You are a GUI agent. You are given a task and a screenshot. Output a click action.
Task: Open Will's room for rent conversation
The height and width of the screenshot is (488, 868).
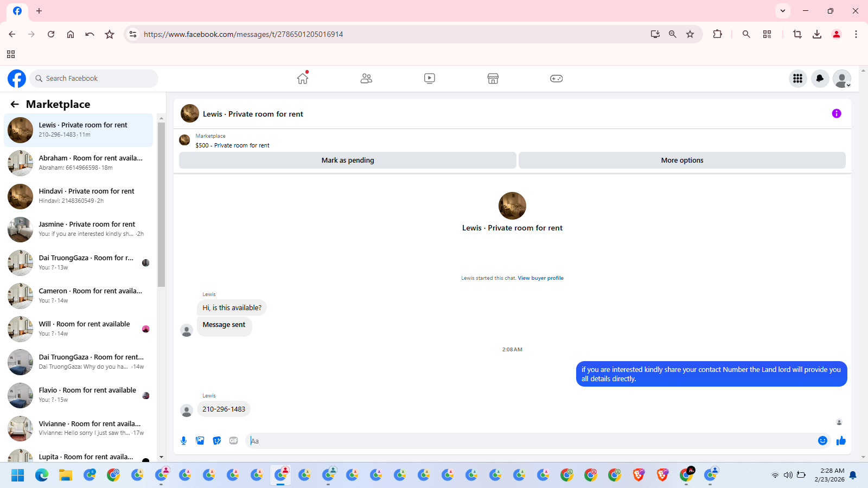pos(79,329)
